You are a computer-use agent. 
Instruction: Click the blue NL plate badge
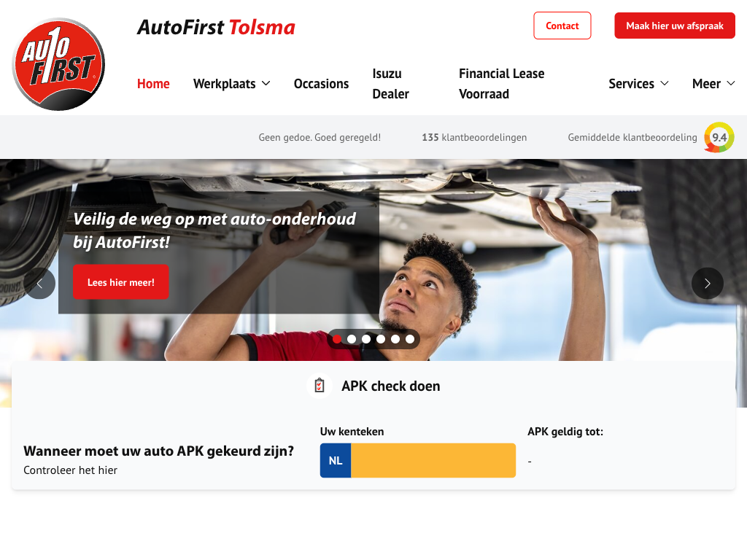336,461
